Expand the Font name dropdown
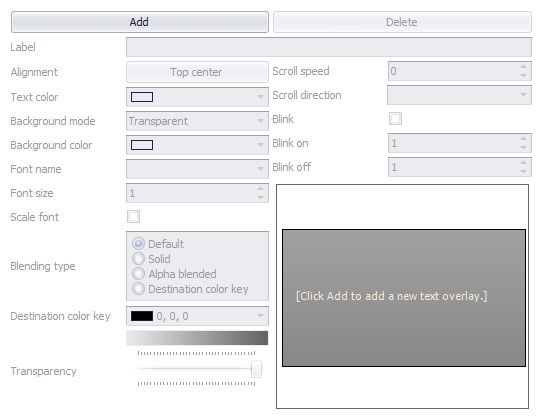The image size is (539, 418). [x=197, y=169]
